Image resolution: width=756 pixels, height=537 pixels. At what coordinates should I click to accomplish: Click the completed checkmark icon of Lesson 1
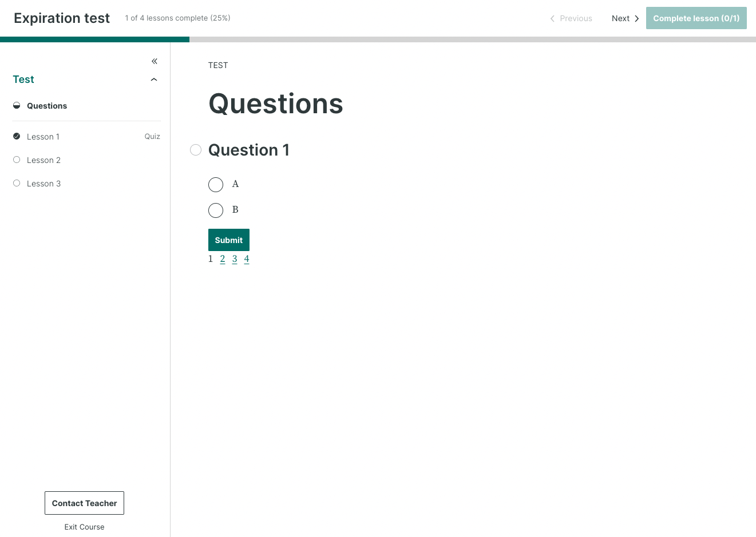(17, 136)
